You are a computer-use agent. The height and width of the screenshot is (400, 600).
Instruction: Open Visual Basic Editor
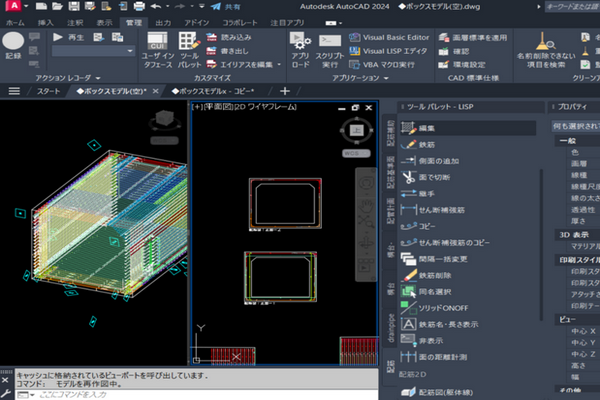389,37
